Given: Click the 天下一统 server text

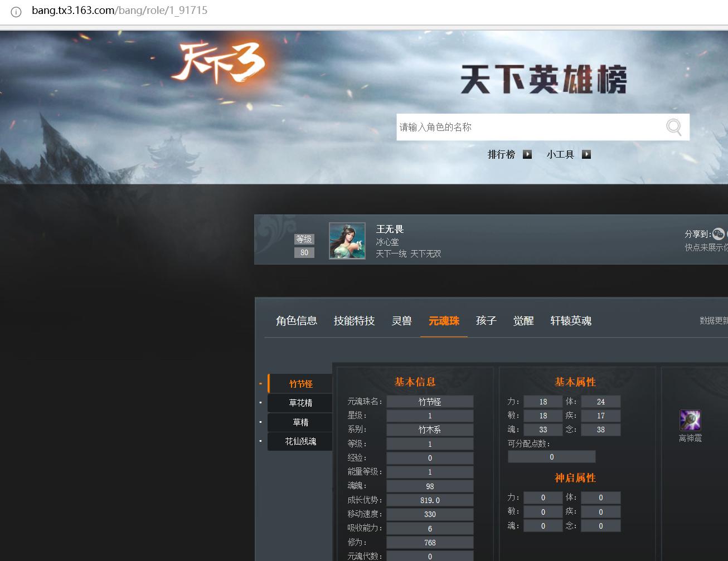Looking at the screenshot, I should coord(391,253).
